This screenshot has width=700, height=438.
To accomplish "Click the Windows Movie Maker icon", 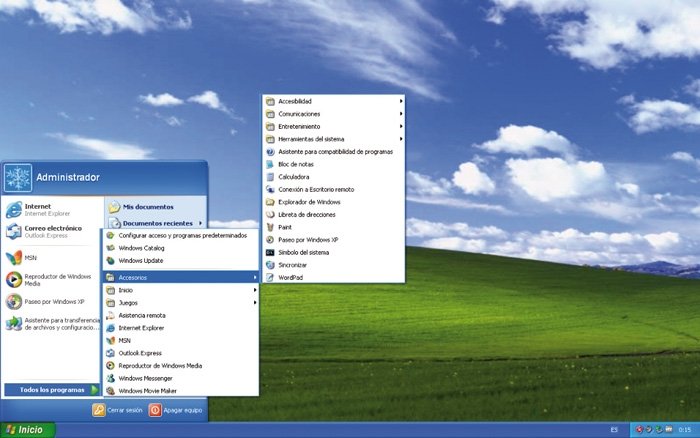I will coord(110,391).
